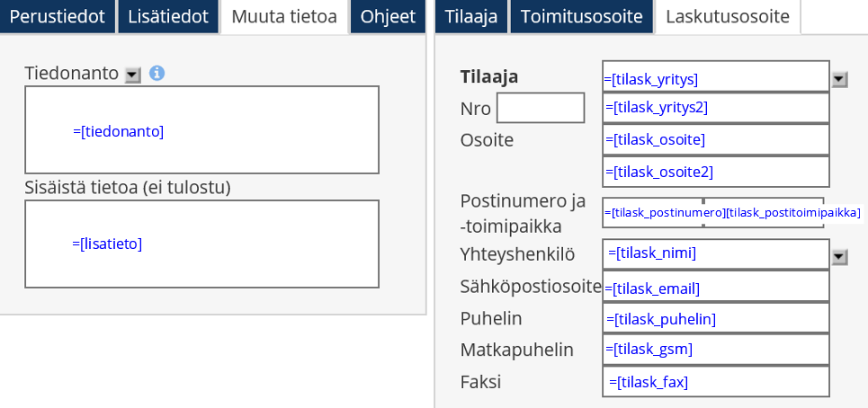
Task: Focus the Osoite tilask_osoite field
Action: [x=715, y=139]
